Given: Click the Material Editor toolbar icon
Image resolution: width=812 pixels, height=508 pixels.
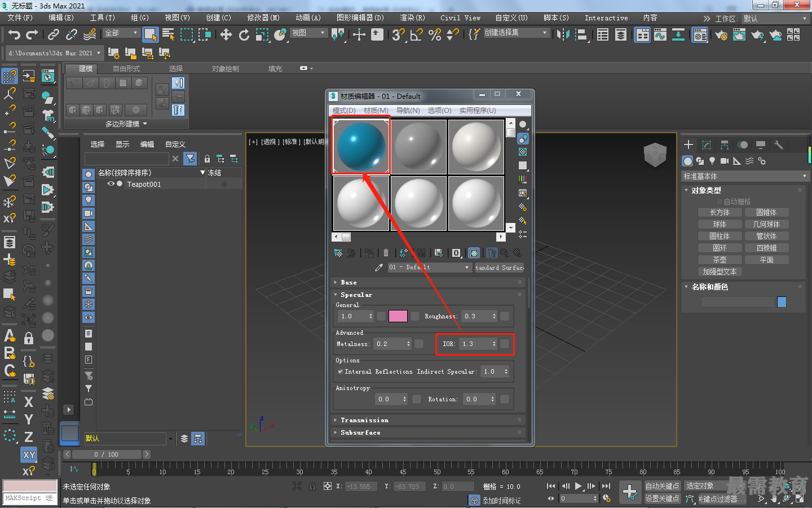Looking at the screenshot, I should (700, 36).
